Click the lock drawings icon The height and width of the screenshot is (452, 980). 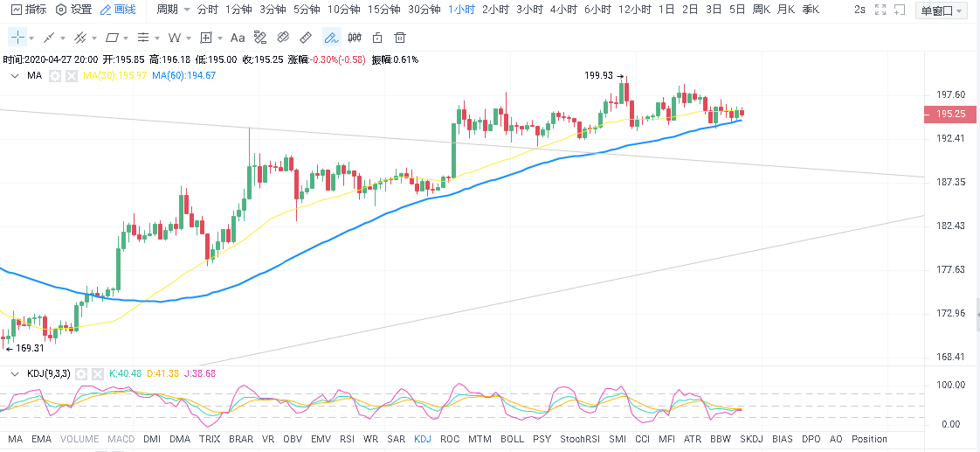[377, 38]
